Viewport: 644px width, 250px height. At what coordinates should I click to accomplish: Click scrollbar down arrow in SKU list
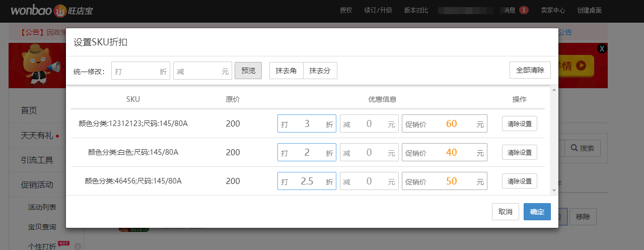pos(554,191)
